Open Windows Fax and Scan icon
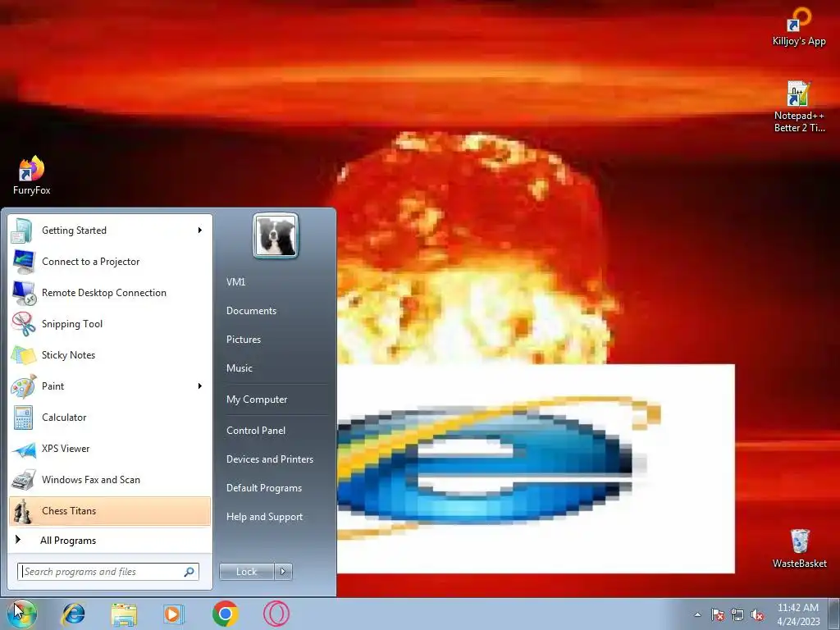Image resolution: width=840 pixels, height=630 pixels. click(x=22, y=479)
